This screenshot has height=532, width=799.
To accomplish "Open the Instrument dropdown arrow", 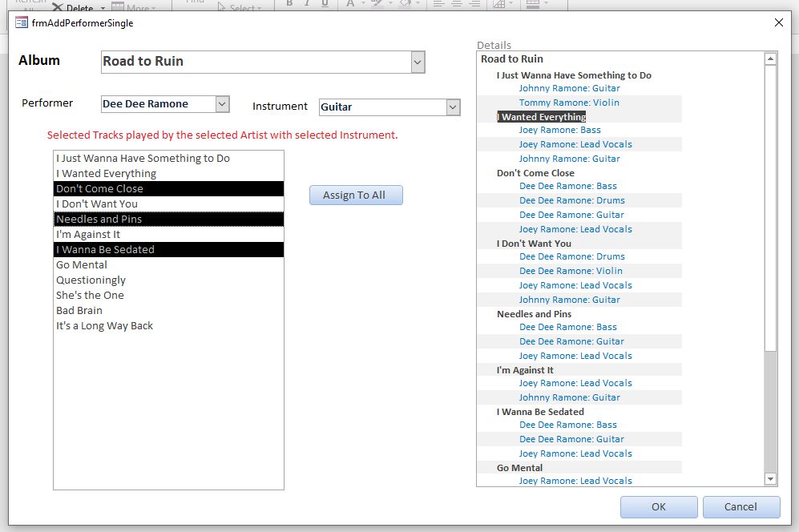I will pyautogui.click(x=453, y=107).
